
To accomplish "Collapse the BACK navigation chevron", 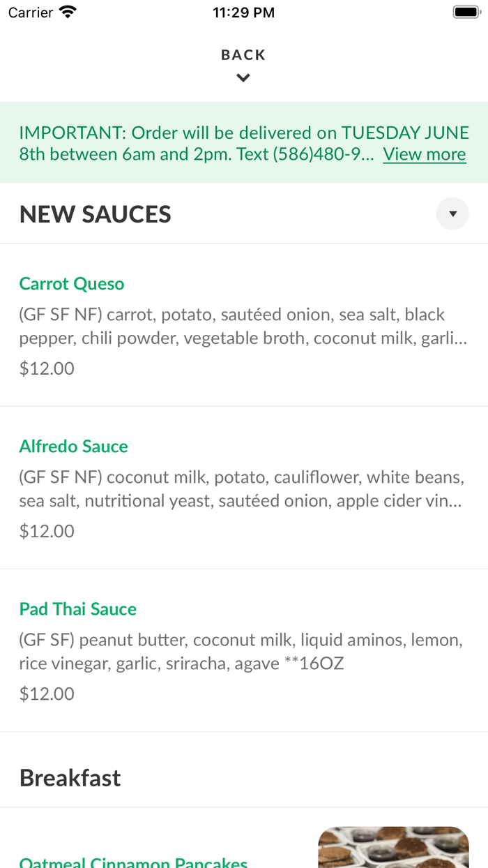I will (x=243, y=77).
